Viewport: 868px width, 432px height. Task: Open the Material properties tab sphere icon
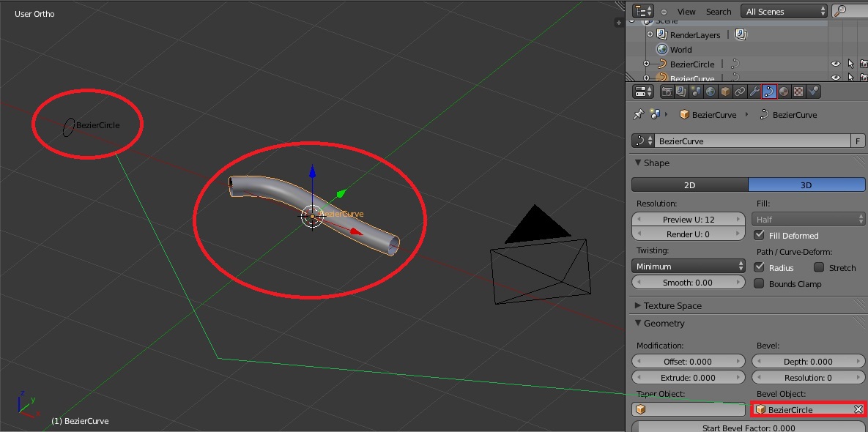tap(783, 92)
